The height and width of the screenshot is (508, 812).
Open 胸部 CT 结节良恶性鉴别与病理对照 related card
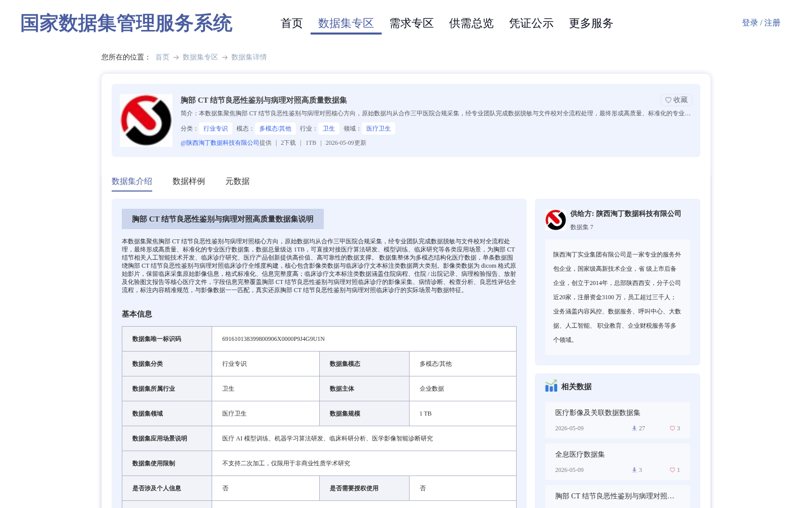618,496
